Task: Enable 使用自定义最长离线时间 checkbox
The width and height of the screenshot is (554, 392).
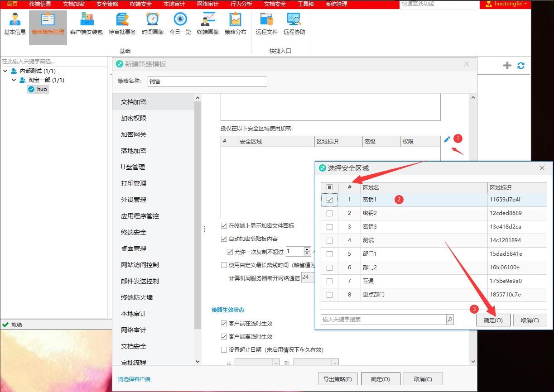Action: (224, 265)
